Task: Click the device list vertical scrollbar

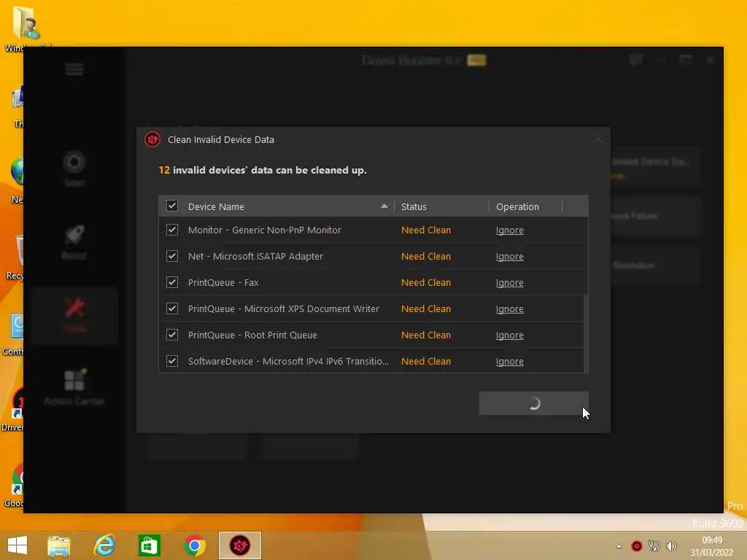Action: tap(586, 333)
